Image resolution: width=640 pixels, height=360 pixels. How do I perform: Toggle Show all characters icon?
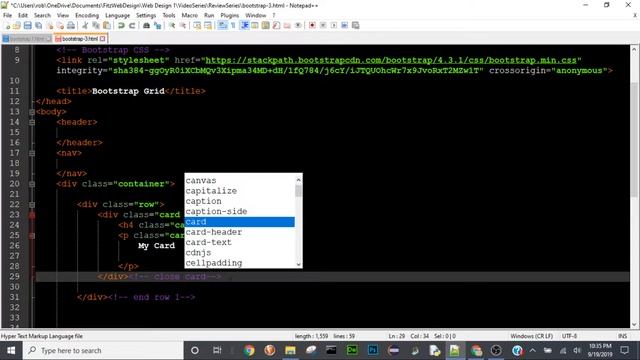pos(233,25)
